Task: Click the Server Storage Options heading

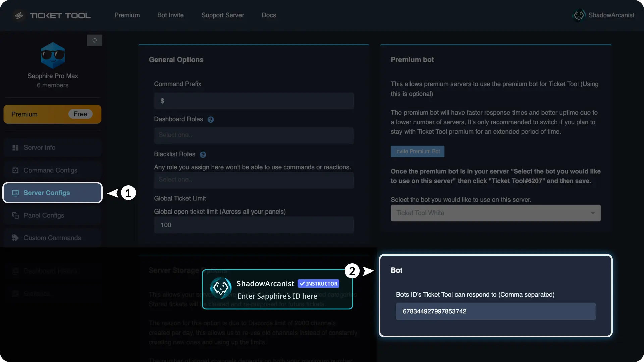Action: click(x=188, y=270)
